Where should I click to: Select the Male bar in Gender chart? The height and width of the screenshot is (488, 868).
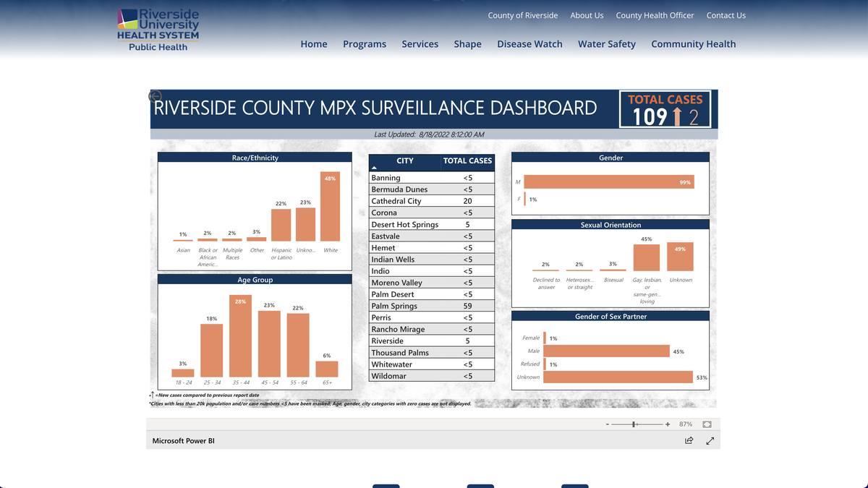click(609, 183)
